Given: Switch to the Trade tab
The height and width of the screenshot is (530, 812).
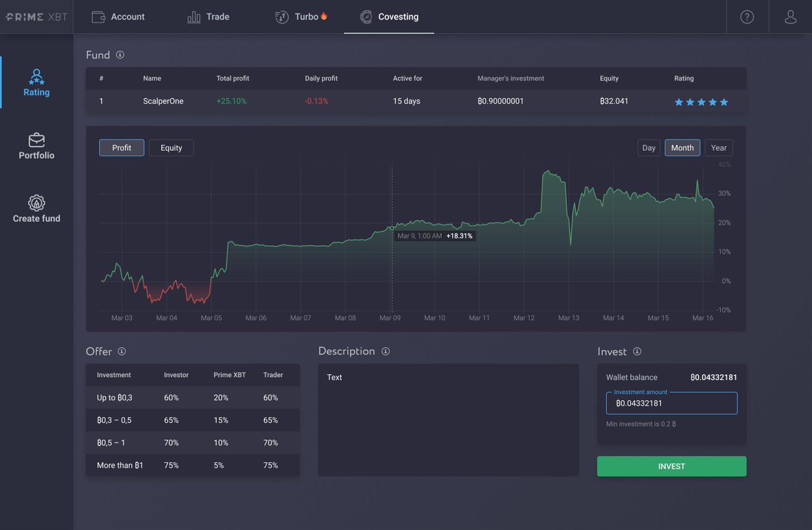Looking at the screenshot, I should coord(208,17).
